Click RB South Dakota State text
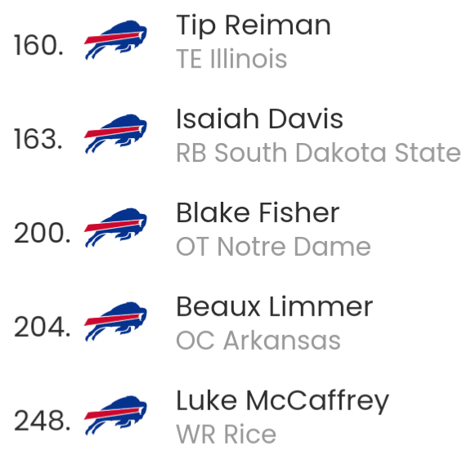Screen dimensions: 476x469 318,153
